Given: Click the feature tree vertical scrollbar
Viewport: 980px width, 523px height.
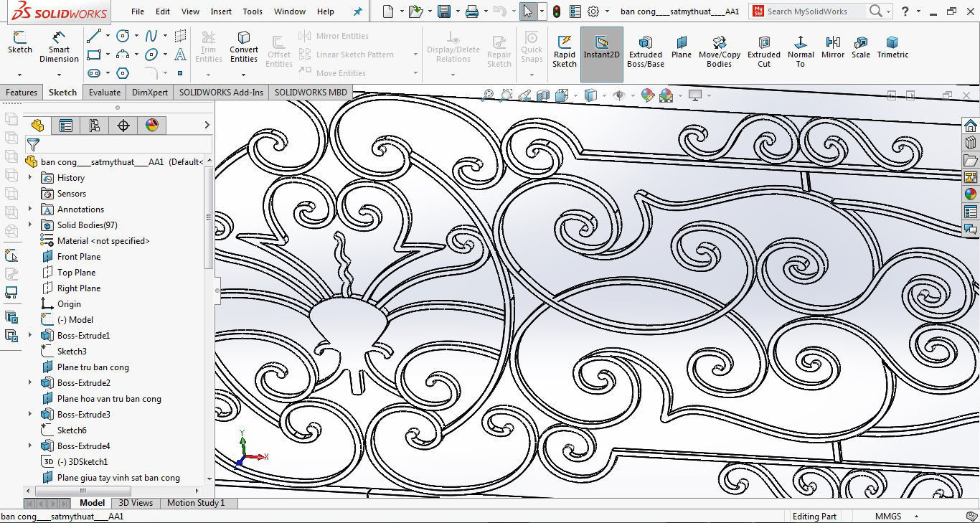Looking at the screenshot, I should (209, 219).
